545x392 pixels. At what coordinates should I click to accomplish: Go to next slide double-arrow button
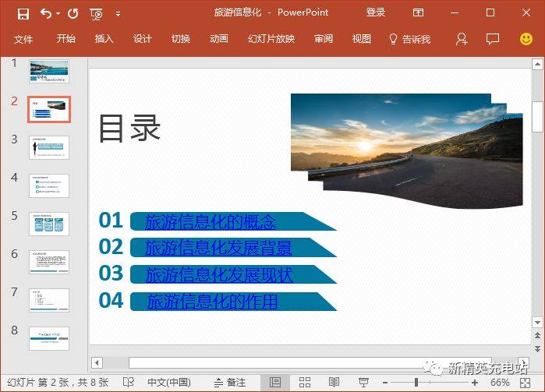(537, 348)
